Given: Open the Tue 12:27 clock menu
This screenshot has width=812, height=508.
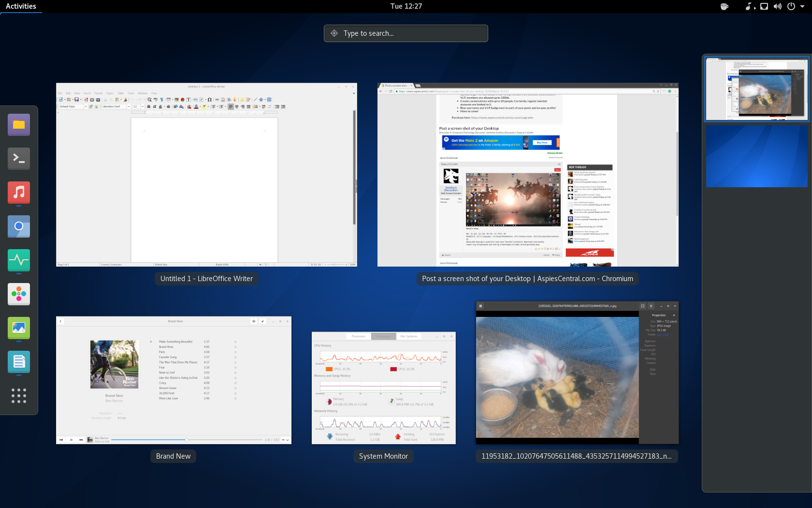Looking at the screenshot, I should (x=406, y=6).
